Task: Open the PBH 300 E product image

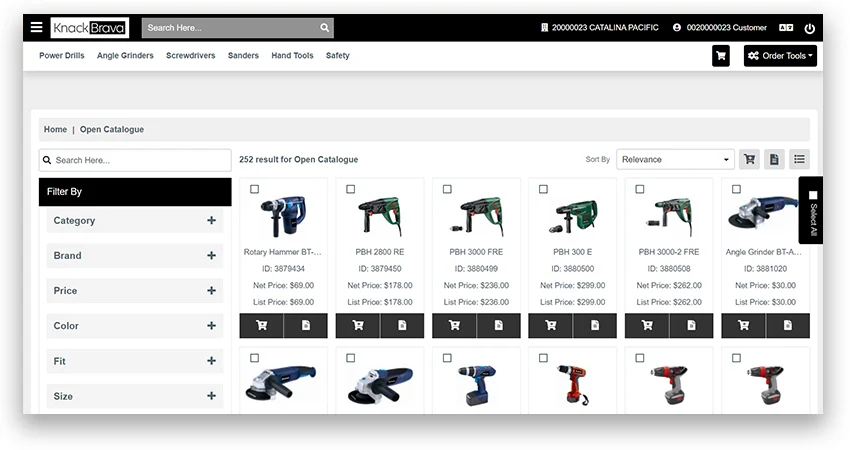Action: [572, 216]
